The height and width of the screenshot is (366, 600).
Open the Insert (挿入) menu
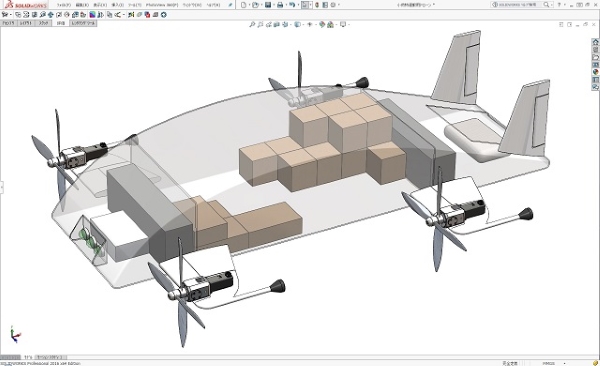coord(117,5)
